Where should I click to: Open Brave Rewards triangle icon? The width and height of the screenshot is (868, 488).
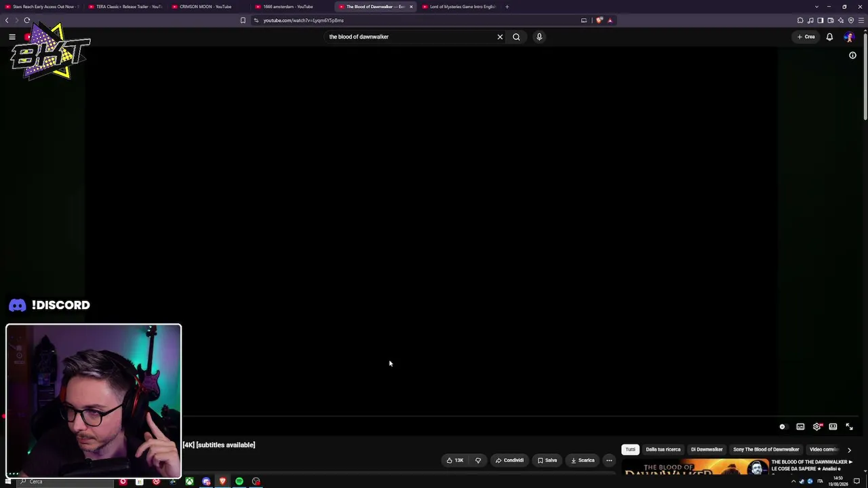click(x=610, y=20)
